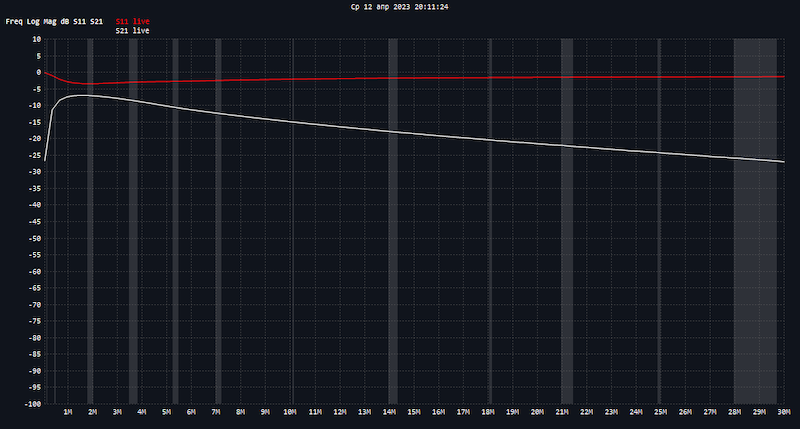Image resolution: width=800 pixels, height=429 pixels.
Task: Click the narrow shaded band at 18M
Action: click(x=490, y=220)
